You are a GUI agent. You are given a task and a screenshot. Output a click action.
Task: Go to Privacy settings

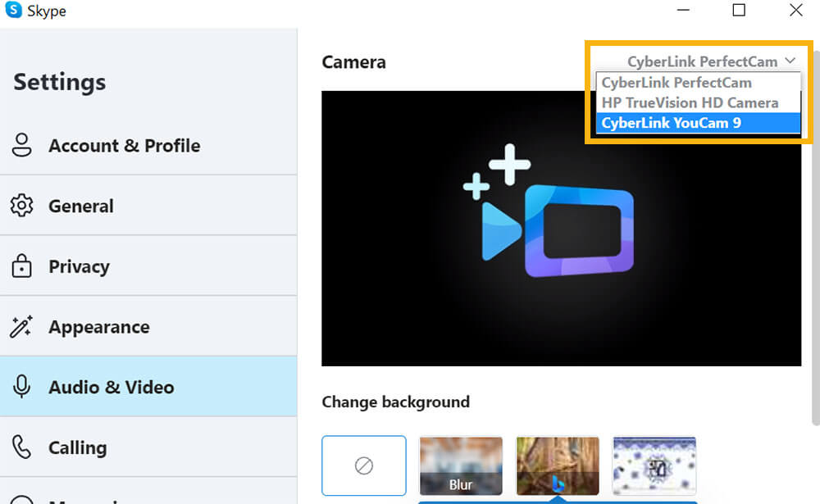pyautogui.click(x=148, y=266)
